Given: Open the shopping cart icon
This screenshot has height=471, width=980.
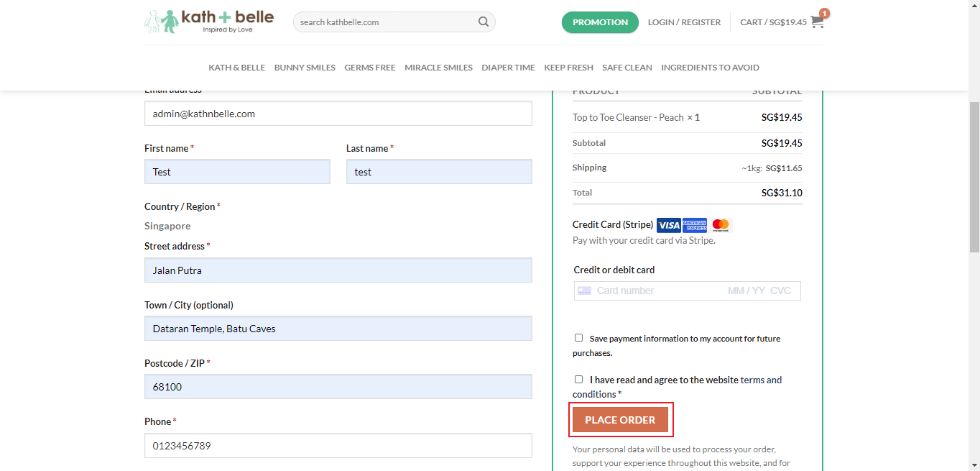Looking at the screenshot, I should [x=818, y=22].
